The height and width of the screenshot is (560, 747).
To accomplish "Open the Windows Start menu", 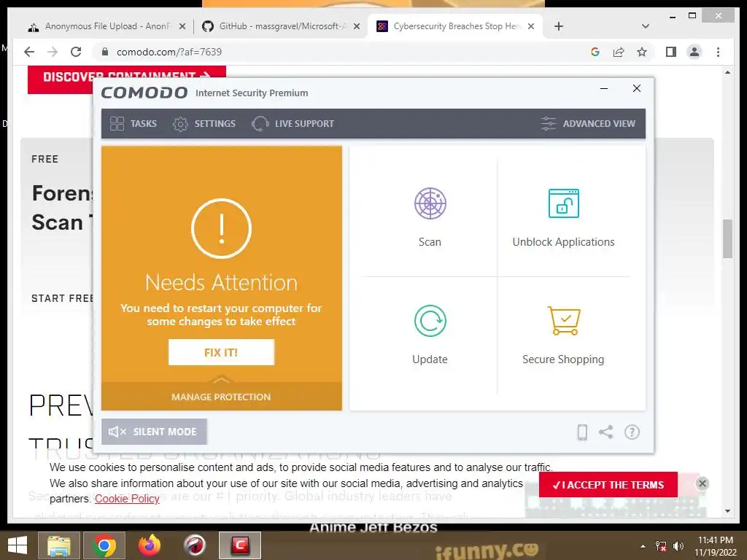I will (x=18, y=545).
